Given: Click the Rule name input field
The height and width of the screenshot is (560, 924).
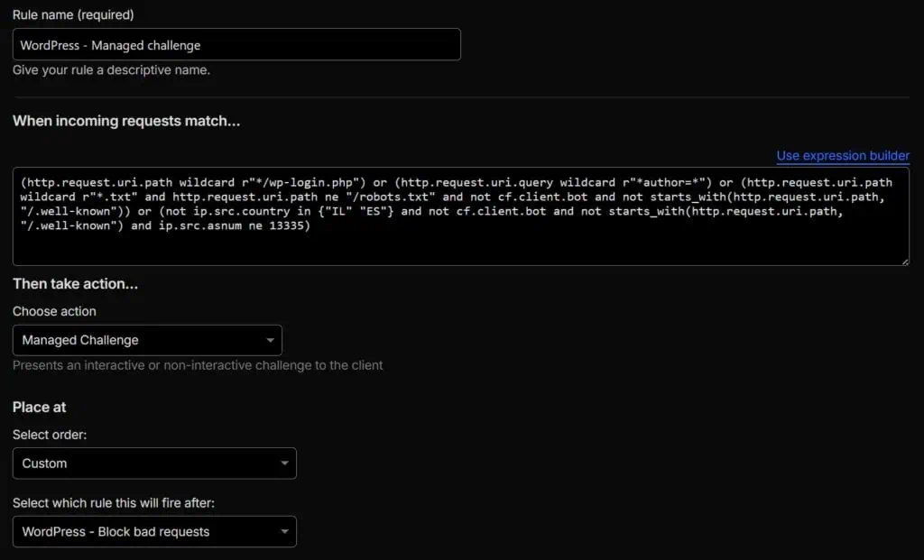Looking at the screenshot, I should tap(236, 44).
